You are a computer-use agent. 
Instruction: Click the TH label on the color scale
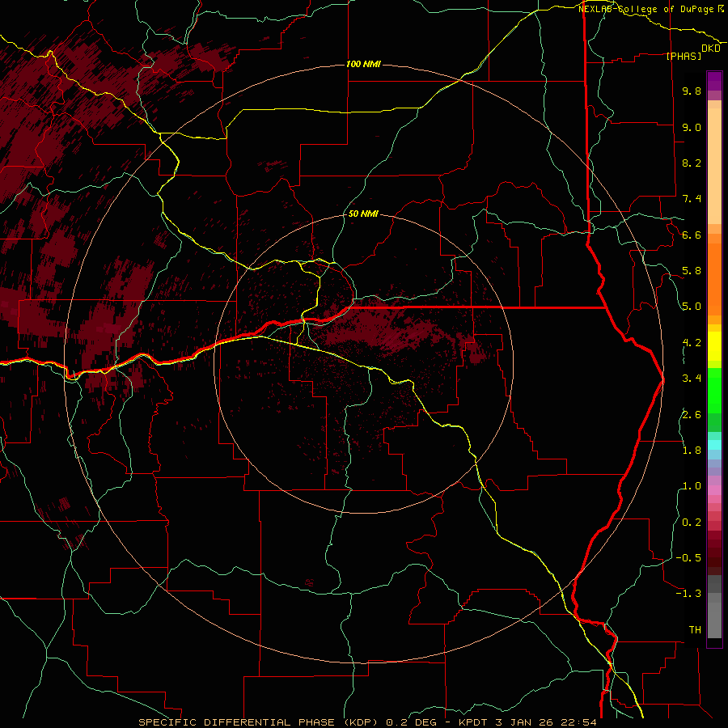tap(695, 630)
